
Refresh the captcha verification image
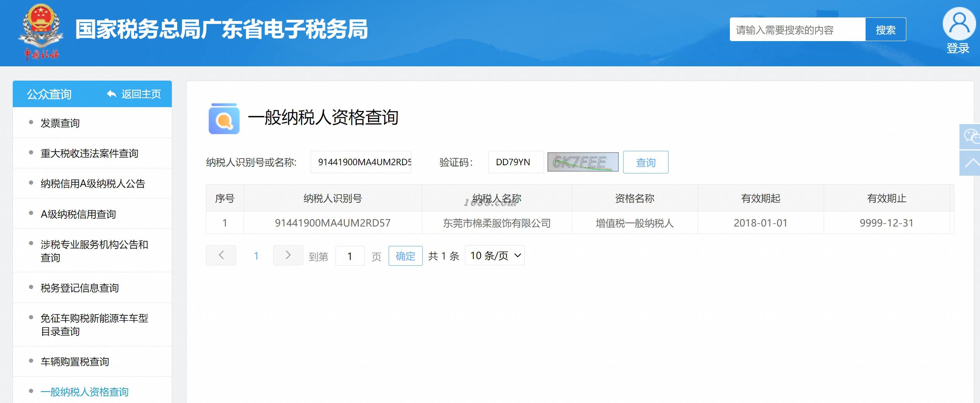click(x=583, y=162)
